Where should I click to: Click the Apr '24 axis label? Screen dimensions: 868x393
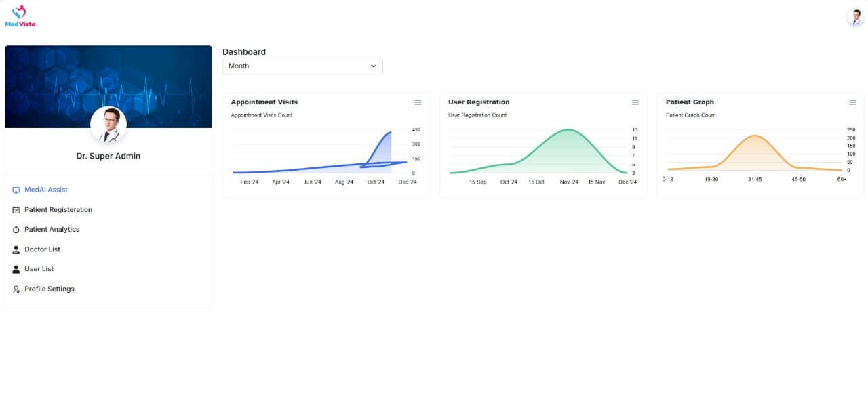[281, 182]
